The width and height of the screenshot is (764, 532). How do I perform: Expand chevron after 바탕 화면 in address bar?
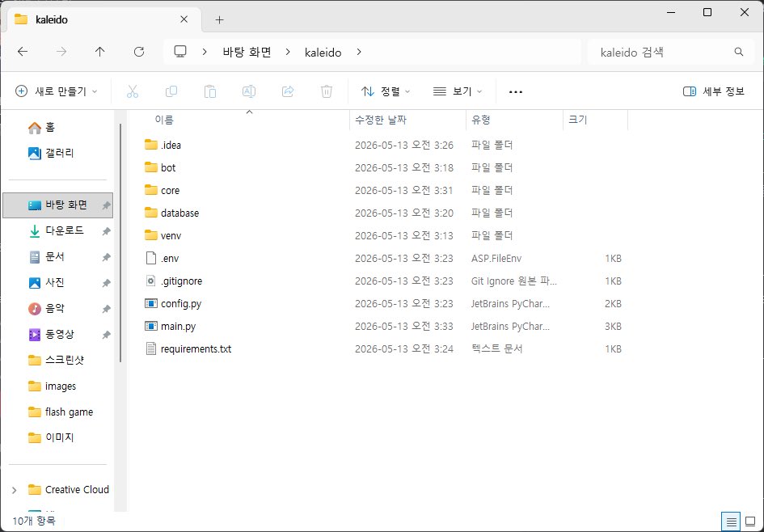tap(288, 52)
